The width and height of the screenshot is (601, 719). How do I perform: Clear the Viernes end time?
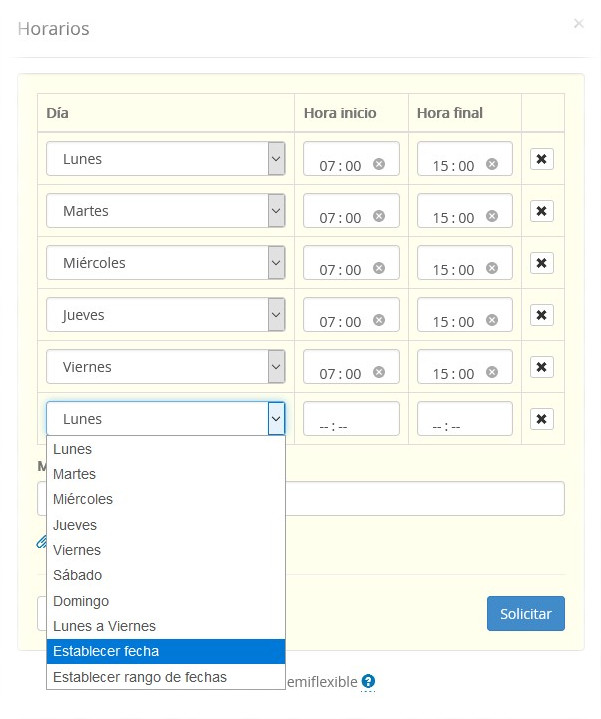coord(492,372)
